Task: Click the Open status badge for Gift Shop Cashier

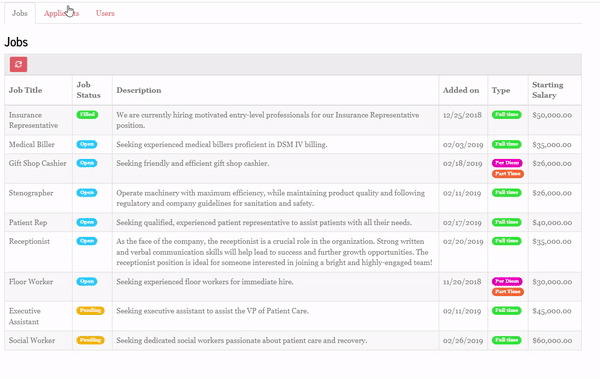Action: (87, 163)
